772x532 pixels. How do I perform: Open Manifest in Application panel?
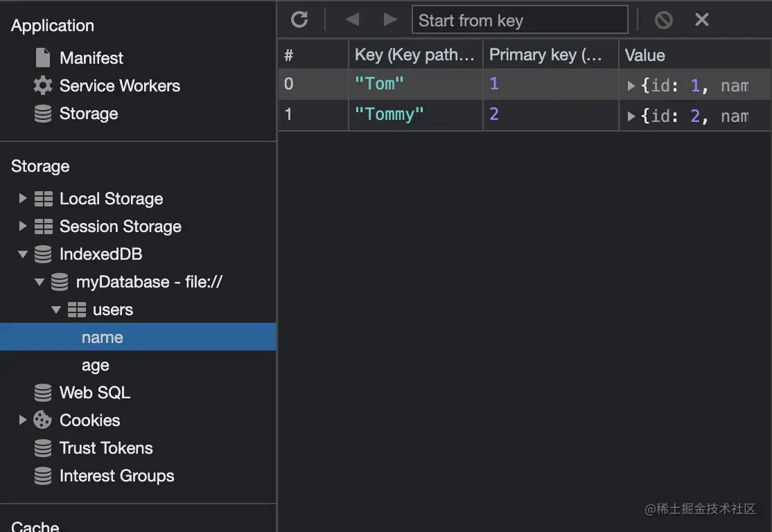91,58
